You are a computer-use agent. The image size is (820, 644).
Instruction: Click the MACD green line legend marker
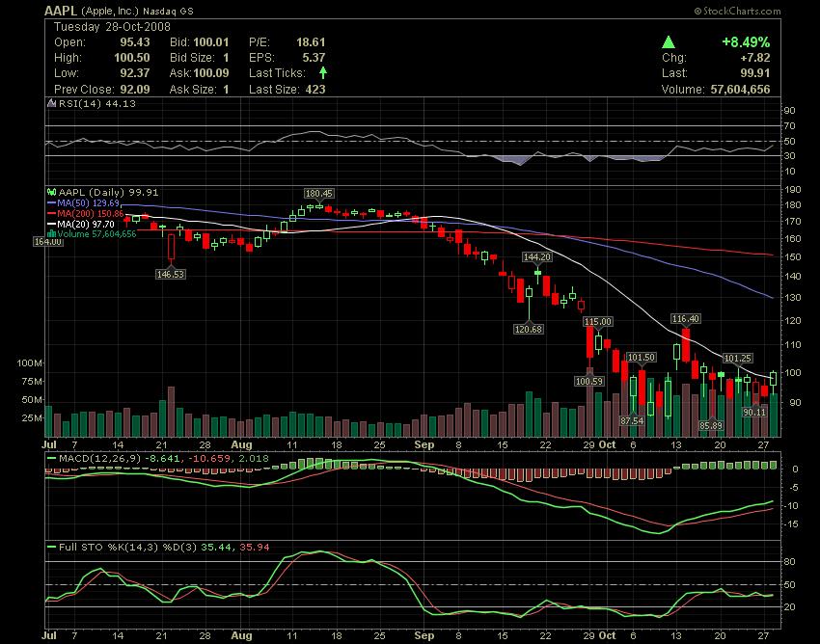(51, 459)
